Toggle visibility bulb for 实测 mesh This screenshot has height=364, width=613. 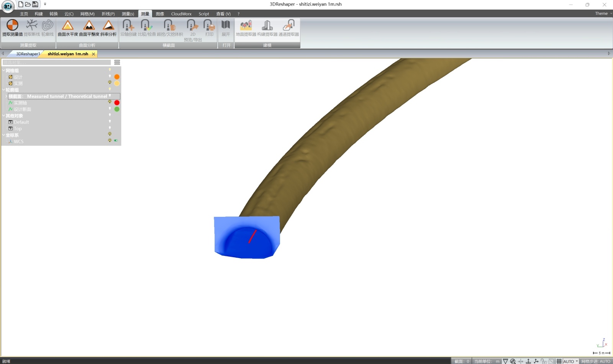[110, 83]
